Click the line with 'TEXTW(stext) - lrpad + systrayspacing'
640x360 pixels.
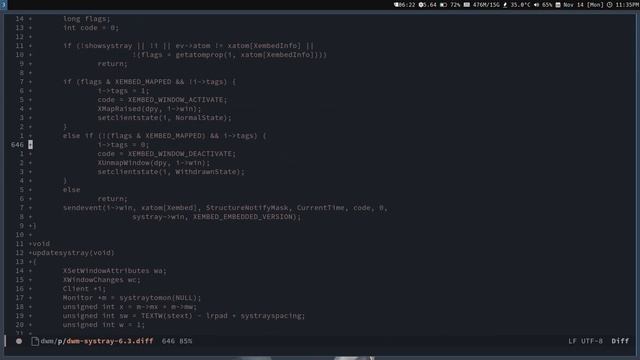tap(184, 316)
